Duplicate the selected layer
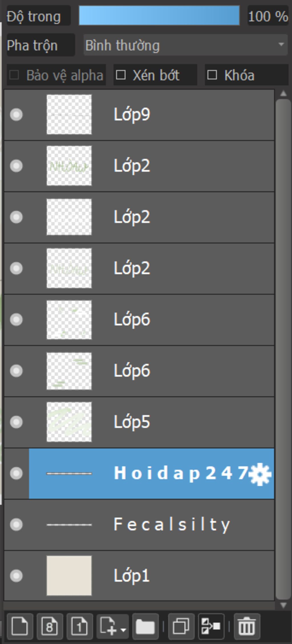 (x=181, y=626)
